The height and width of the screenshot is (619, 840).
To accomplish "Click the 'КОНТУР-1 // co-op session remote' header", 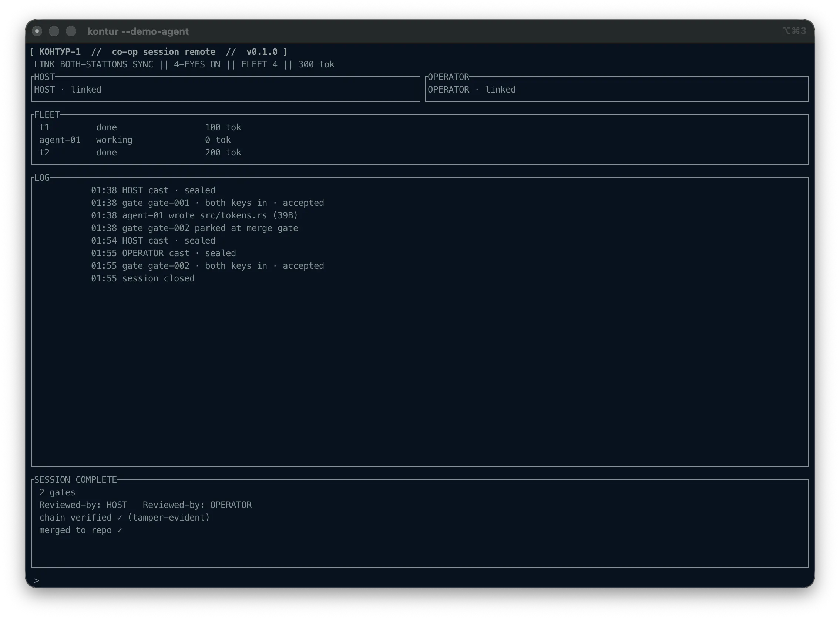I will pos(127,52).
